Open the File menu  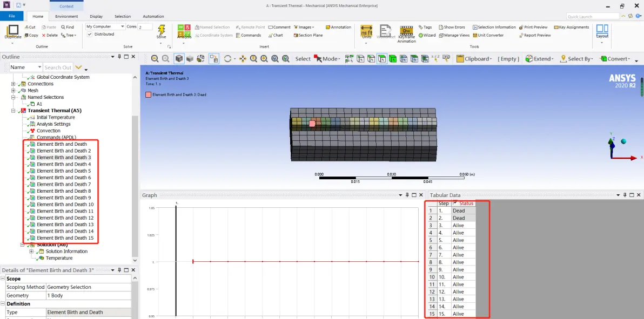[x=11, y=16]
